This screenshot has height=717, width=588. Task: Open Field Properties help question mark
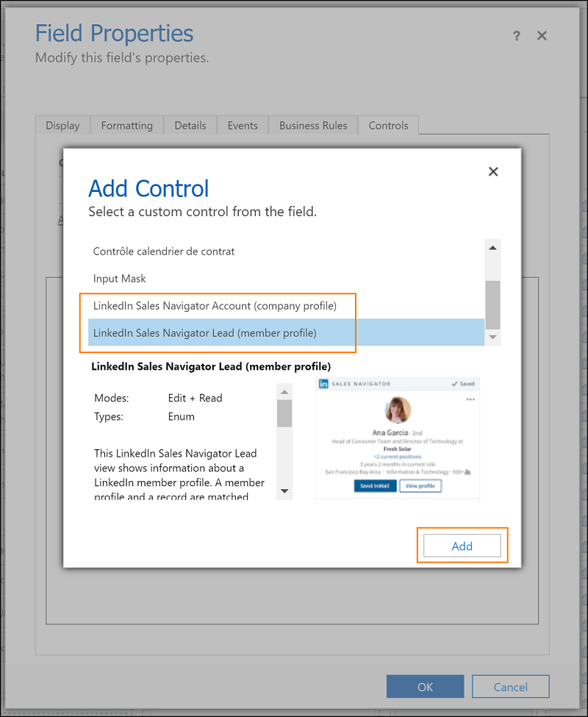(x=516, y=36)
